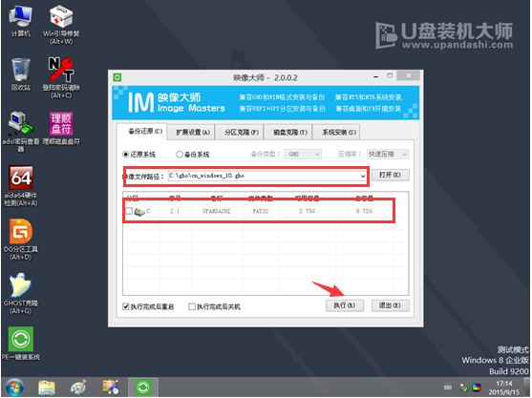This screenshot has width=532, height=398.
Task: Select the green 映像大师 taskbar button
Action: (x=143, y=388)
